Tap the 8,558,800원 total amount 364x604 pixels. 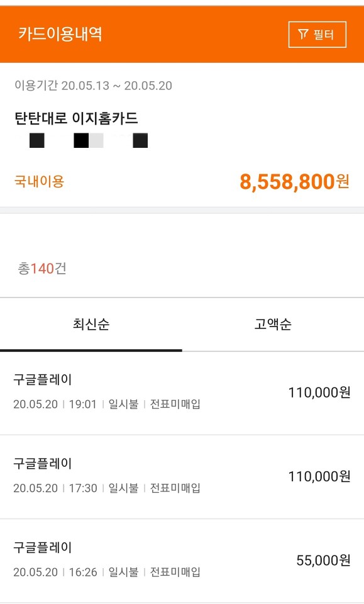click(294, 181)
